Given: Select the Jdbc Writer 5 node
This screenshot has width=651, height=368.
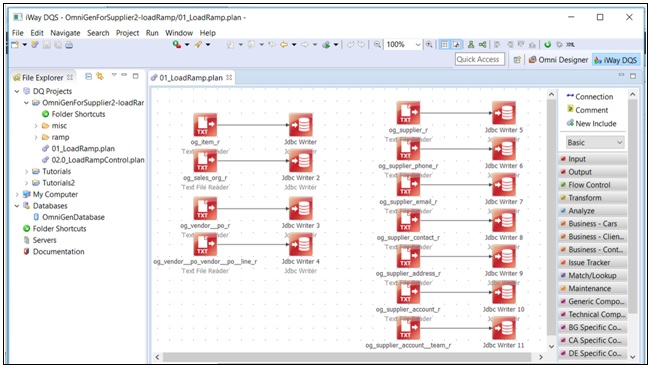Looking at the screenshot, I should tap(504, 113).
